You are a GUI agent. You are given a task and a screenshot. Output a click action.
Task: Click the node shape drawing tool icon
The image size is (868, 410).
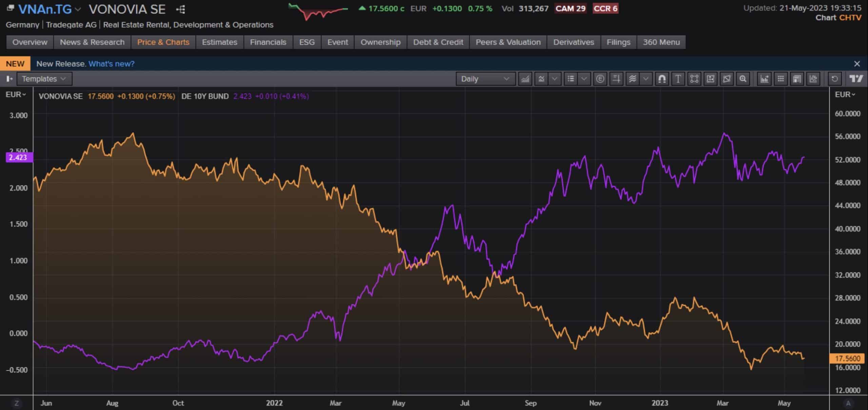coord(694,79)
